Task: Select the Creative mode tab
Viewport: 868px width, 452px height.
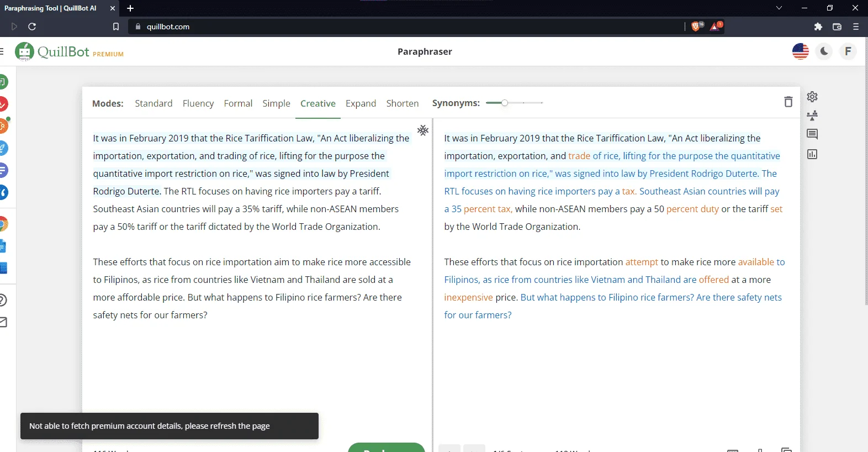Action: pos(318,103)
